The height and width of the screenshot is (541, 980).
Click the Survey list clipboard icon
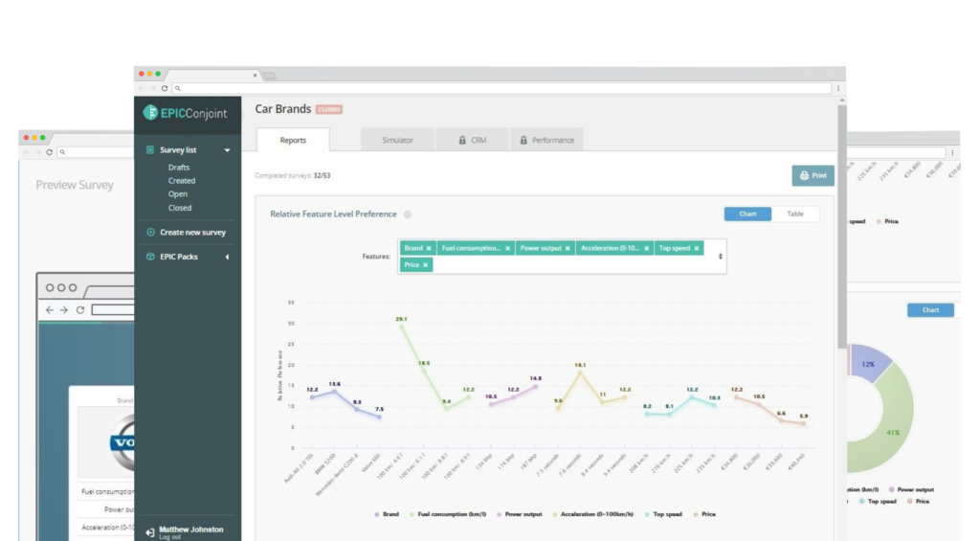tap(150, 150)
